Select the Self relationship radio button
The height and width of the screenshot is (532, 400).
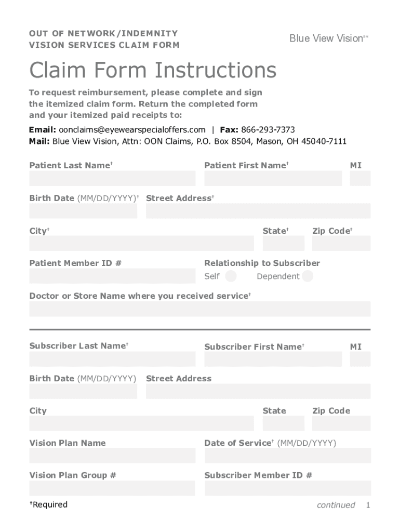(231, 276)
